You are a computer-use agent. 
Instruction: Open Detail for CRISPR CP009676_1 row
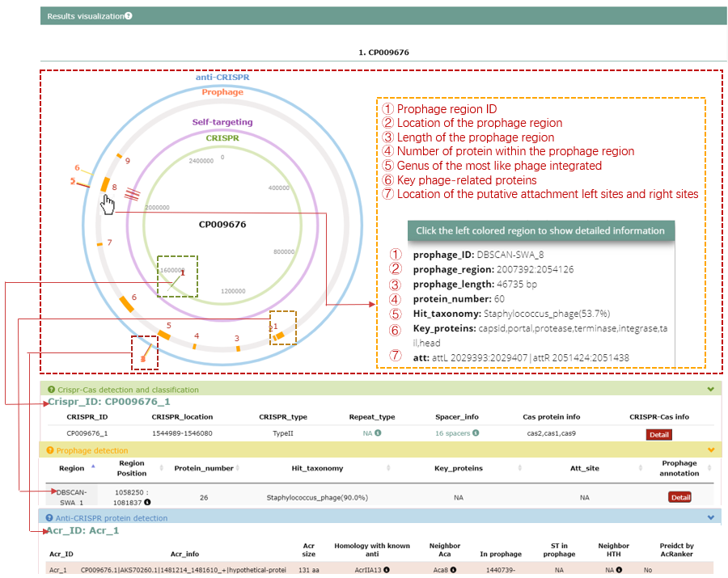658,434
